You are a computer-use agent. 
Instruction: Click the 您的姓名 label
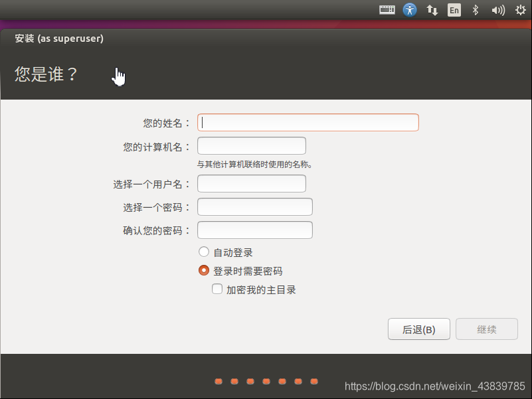coord(166,123)
